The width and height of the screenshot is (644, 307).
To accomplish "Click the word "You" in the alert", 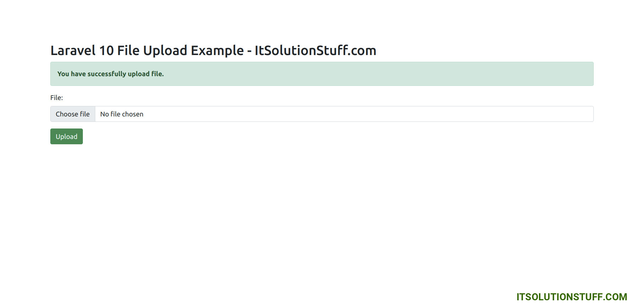I will click(63, 74).
